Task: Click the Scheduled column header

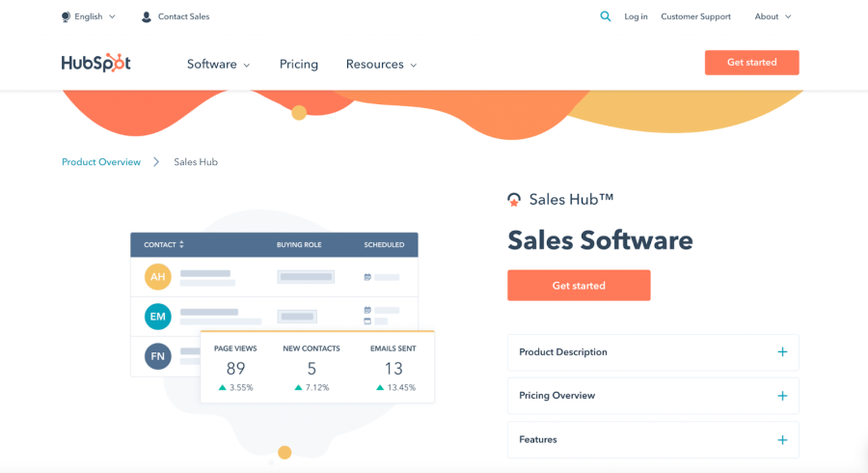Action: click(x=384, y=244)
